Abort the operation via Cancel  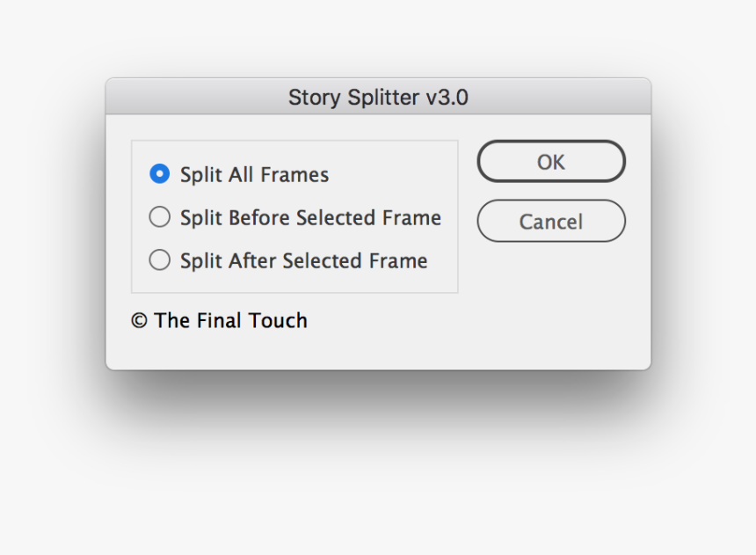coord(550,222)
